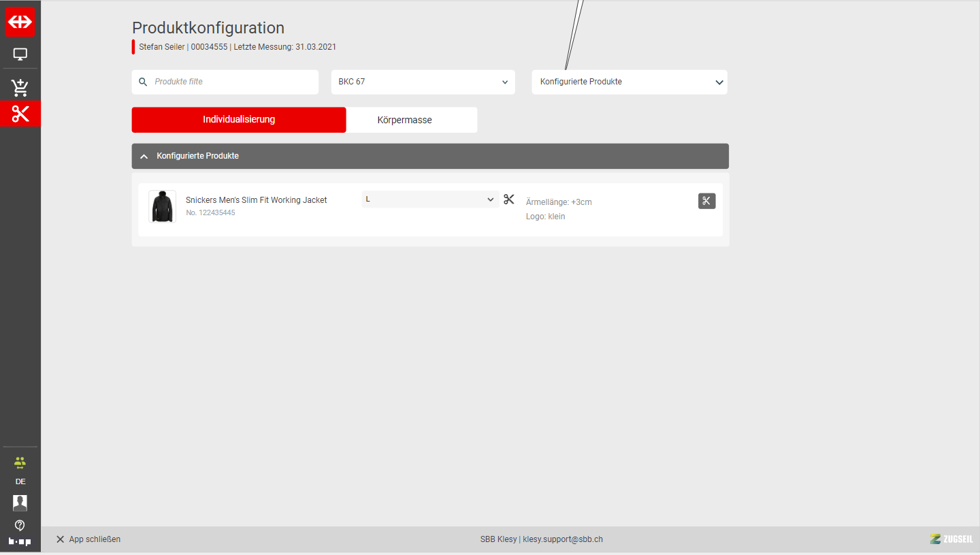This screenshot has width=980, height=555.
Task: Open the add-to-cart sidebar icon
Action: coord(20,87)
